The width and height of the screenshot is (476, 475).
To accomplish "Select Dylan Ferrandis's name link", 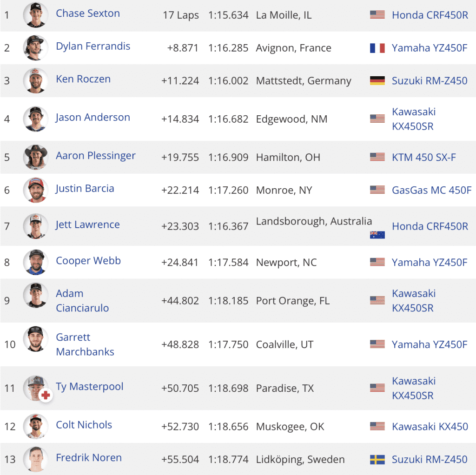I will point(93,46).
